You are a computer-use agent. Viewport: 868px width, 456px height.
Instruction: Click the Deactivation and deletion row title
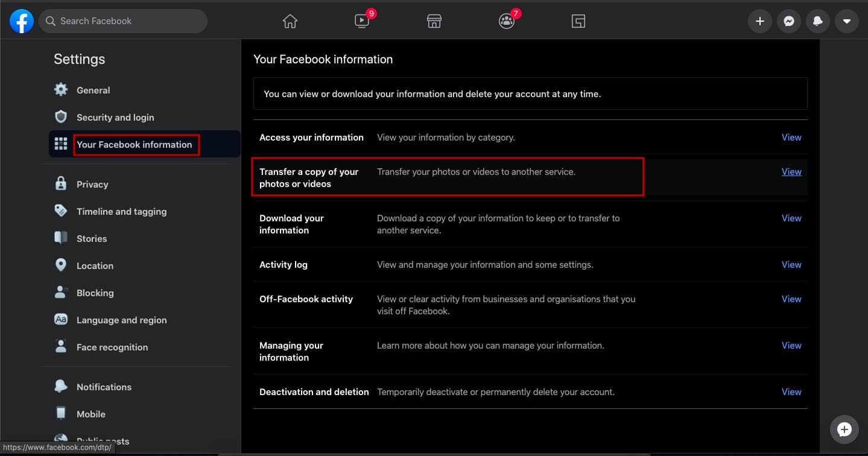tap(314, 392)
